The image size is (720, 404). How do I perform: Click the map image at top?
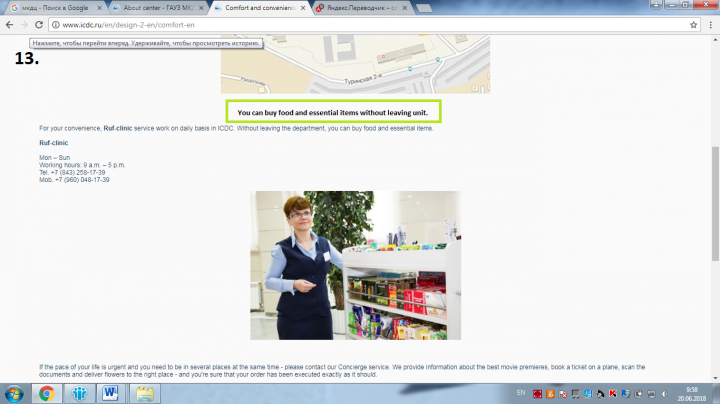(355, 64)
